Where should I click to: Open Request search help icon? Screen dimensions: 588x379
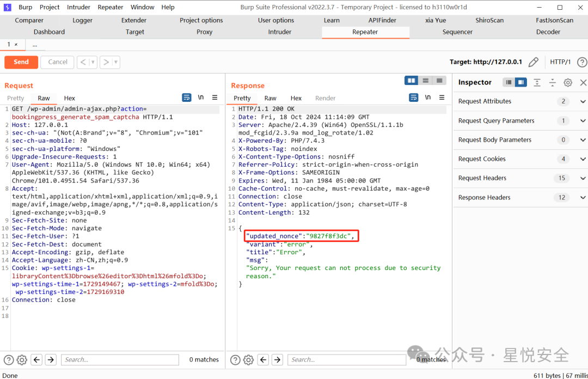point(9,360)
